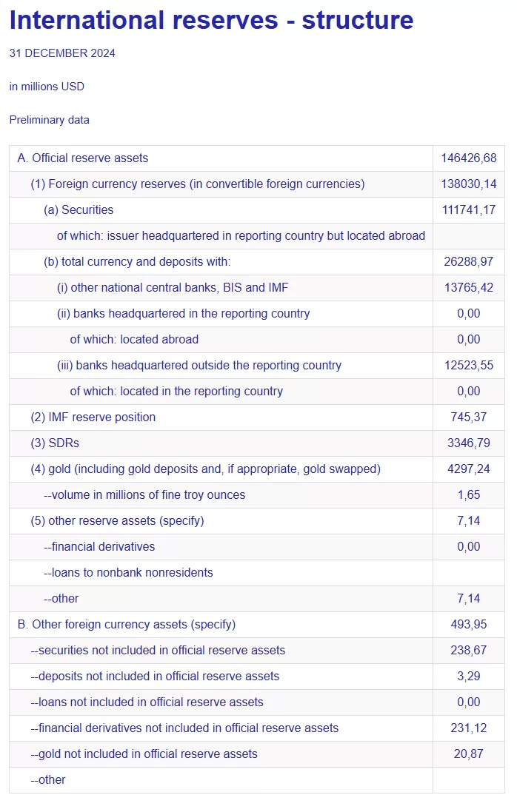Click the empty 'loans to nonbank nonresidents' value cell

coord(468,573)
